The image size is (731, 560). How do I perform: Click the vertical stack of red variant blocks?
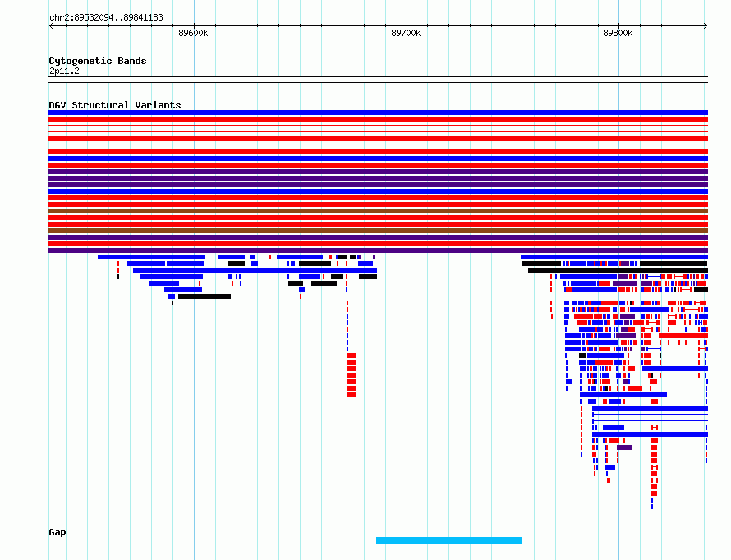point(351,375)
